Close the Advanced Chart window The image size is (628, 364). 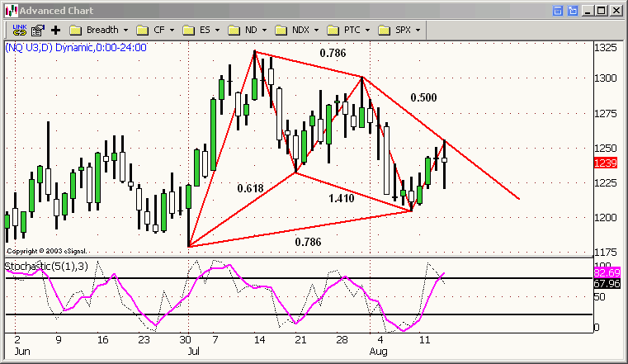(616, 11)
